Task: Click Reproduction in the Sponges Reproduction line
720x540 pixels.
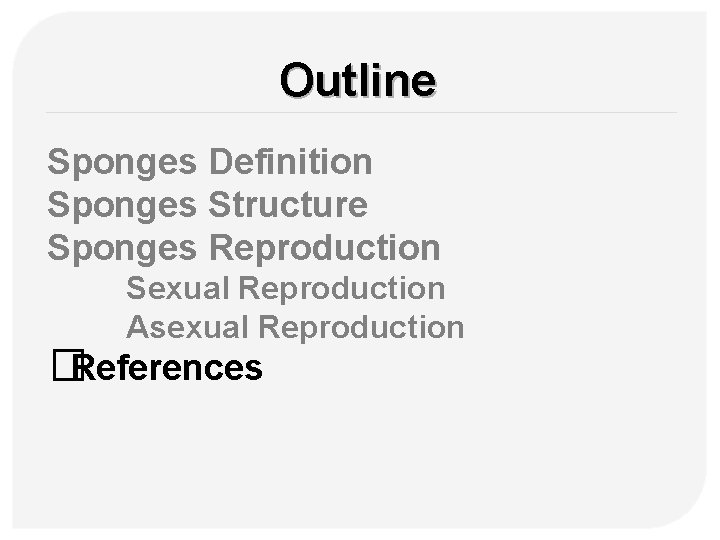Action: [x=324, y=246]
